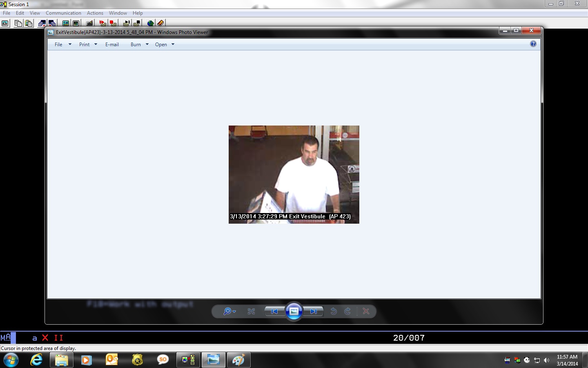588x368 pixels.
Task: Play slide show with center blue button
Action: click(294, 311)
